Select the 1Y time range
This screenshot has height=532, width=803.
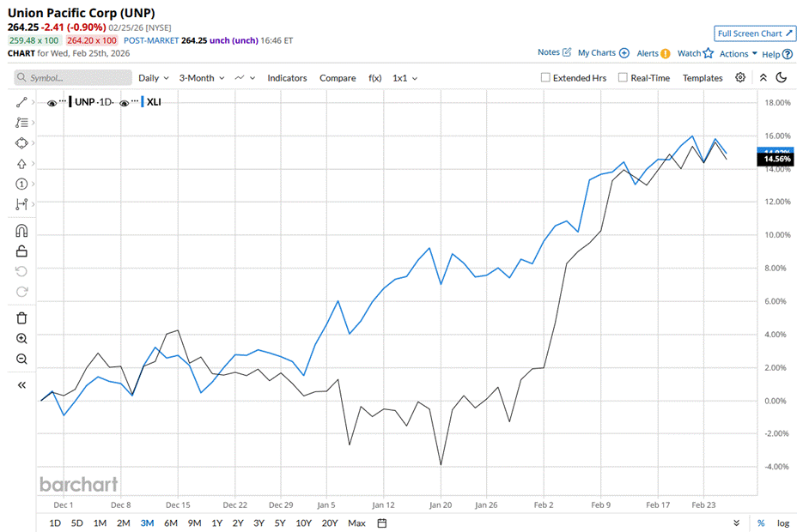pos(217,523)
